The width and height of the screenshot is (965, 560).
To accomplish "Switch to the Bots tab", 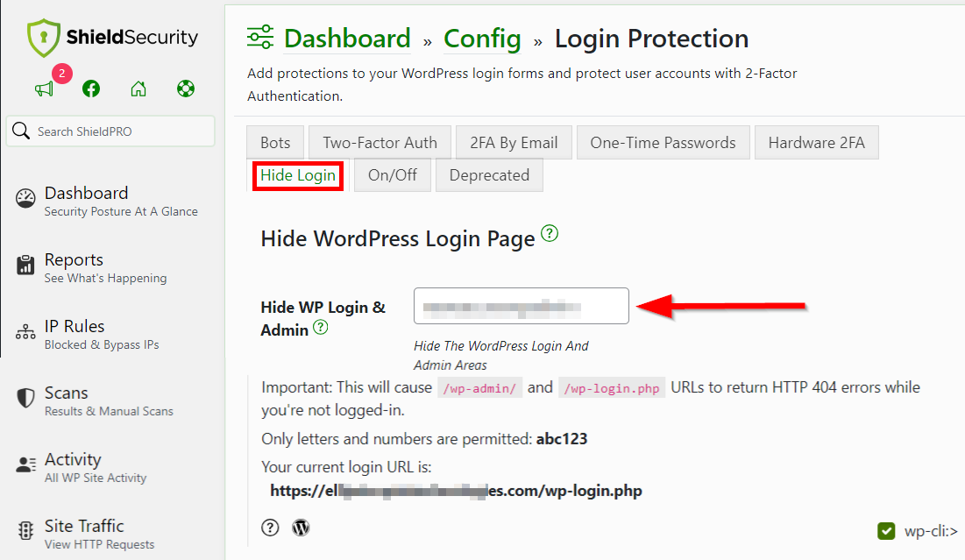I will pyautogui.click(x=274, y=142).
